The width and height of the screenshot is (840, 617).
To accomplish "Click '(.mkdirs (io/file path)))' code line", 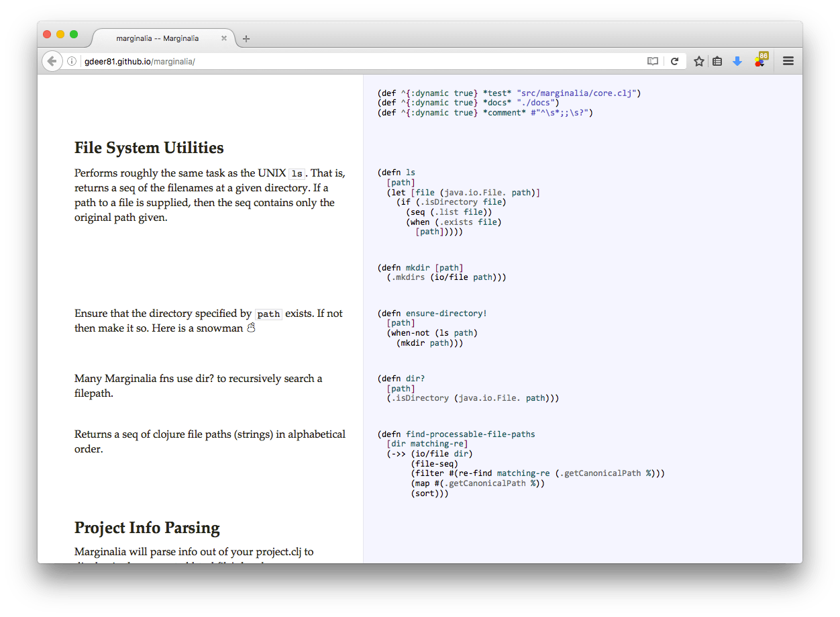I will tap(446, 277).
